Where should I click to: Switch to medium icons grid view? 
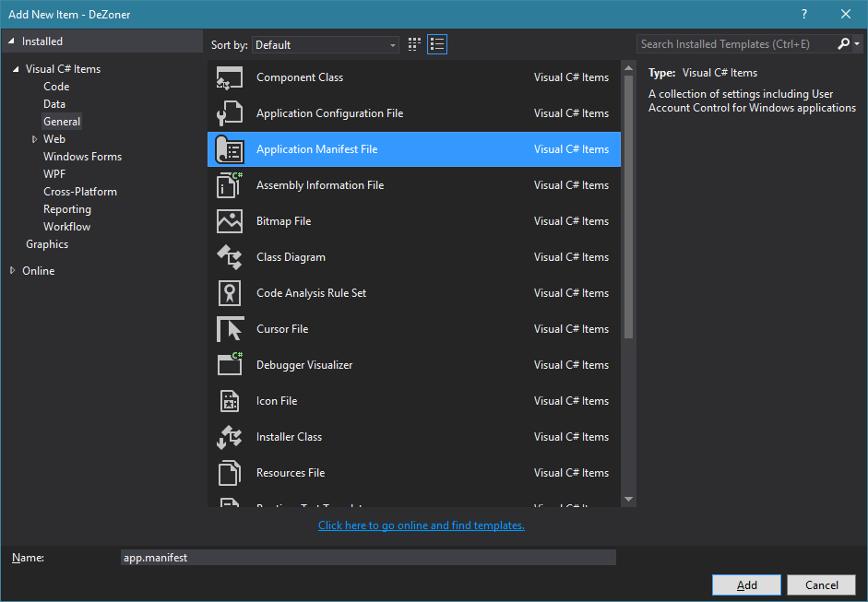coord(414,44)
